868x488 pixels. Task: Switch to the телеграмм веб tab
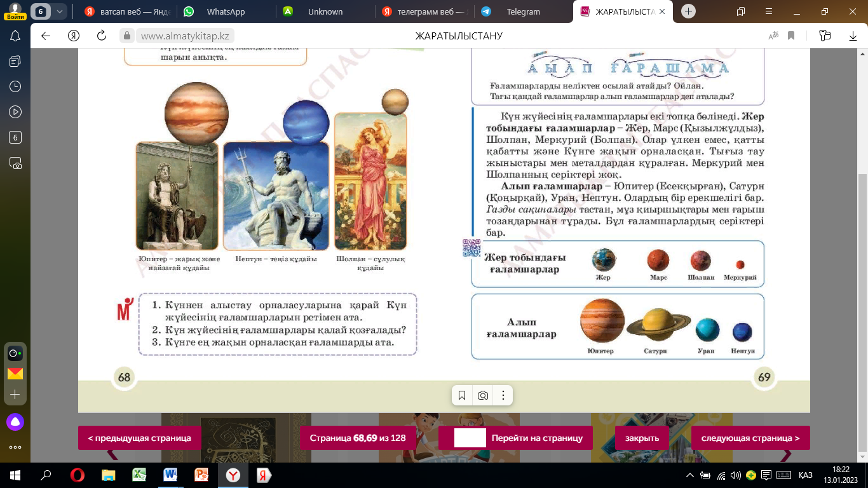pos(424,11)
